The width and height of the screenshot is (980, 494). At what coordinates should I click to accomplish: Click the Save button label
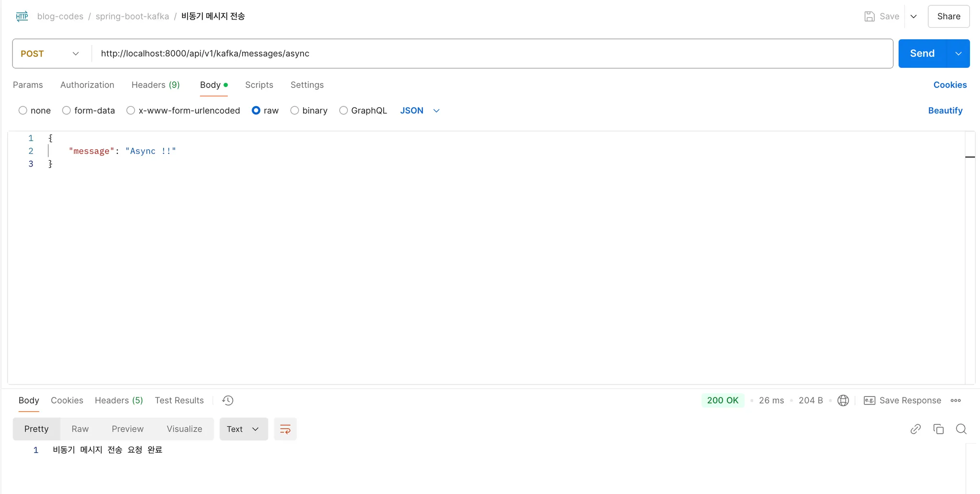pyautogui.click(x=889, y=16)
